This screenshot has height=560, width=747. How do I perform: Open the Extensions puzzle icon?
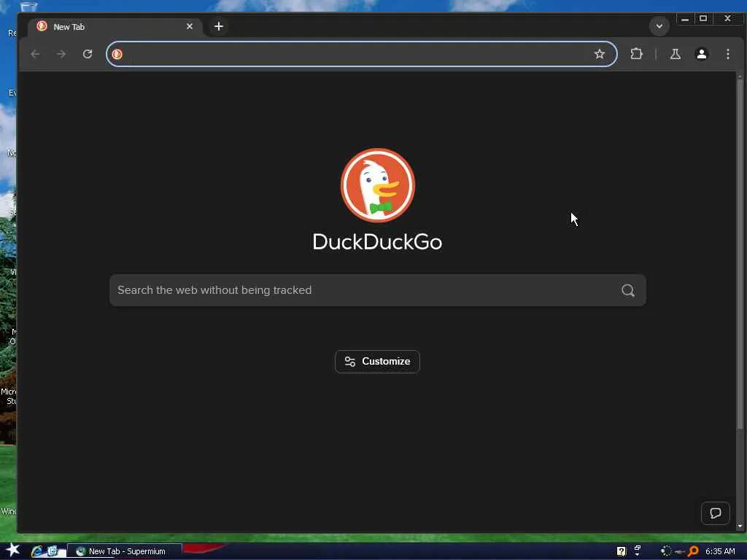636,54
